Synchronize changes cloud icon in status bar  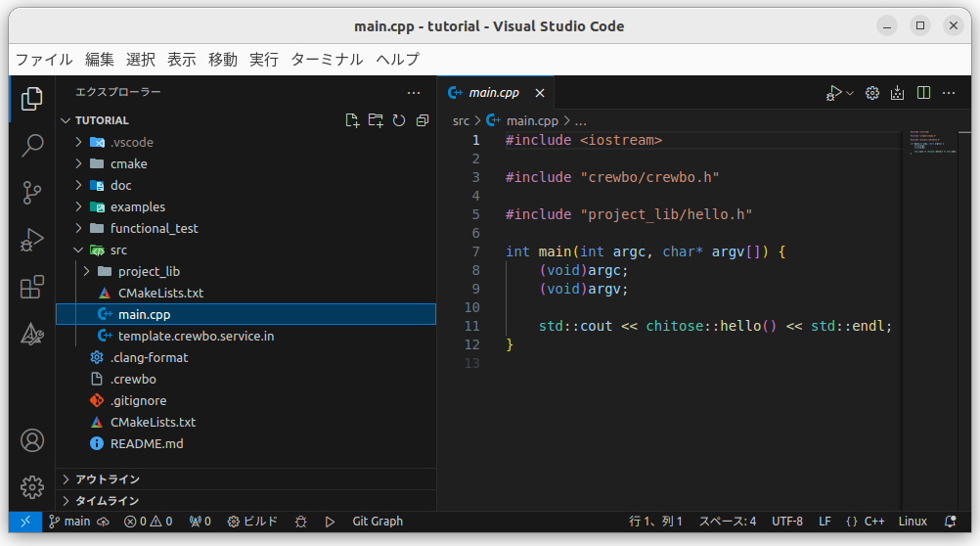(x=103, y=522)
